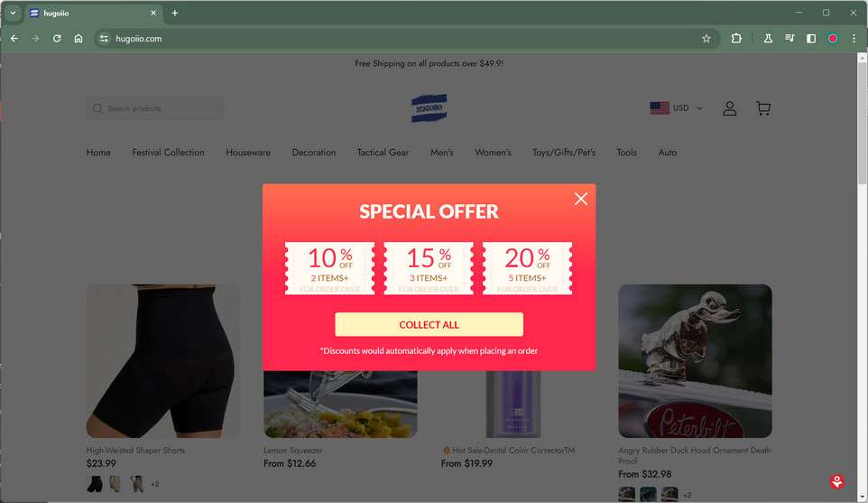868x503 pixels.
Task: Click the red floating widget icon
Action: (837, 481)
